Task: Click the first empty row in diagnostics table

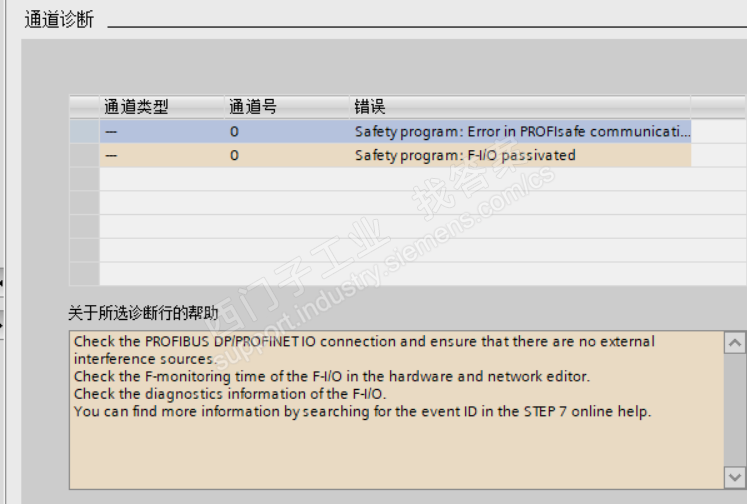Action: 394,180
